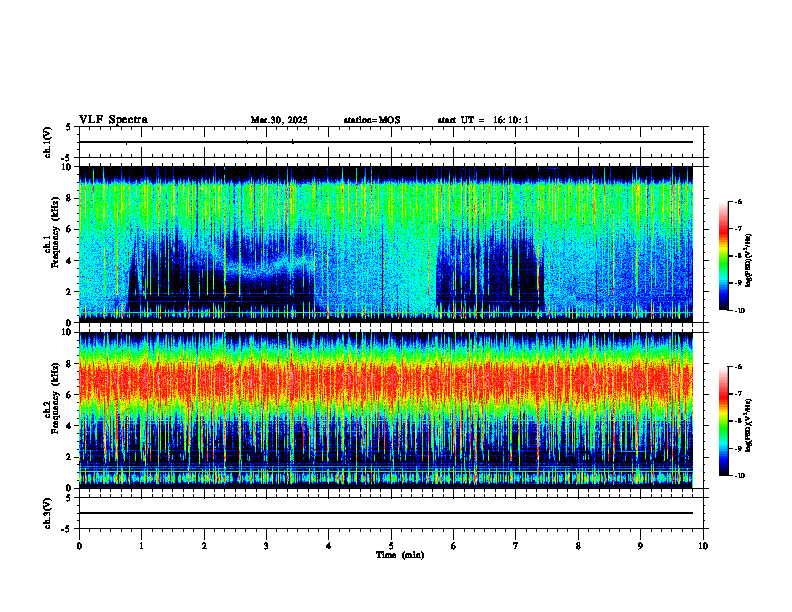Image resolution: width=792 pixels, height=612 pixels.
Task: Click the ch.1 spectrogram color scale bar
Action: click(x=723, y=256)
